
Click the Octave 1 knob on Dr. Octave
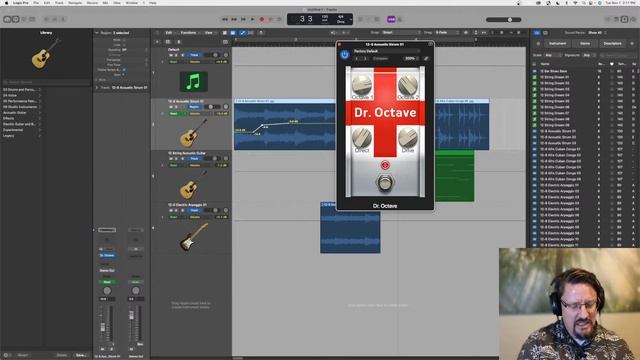(362, 84)
